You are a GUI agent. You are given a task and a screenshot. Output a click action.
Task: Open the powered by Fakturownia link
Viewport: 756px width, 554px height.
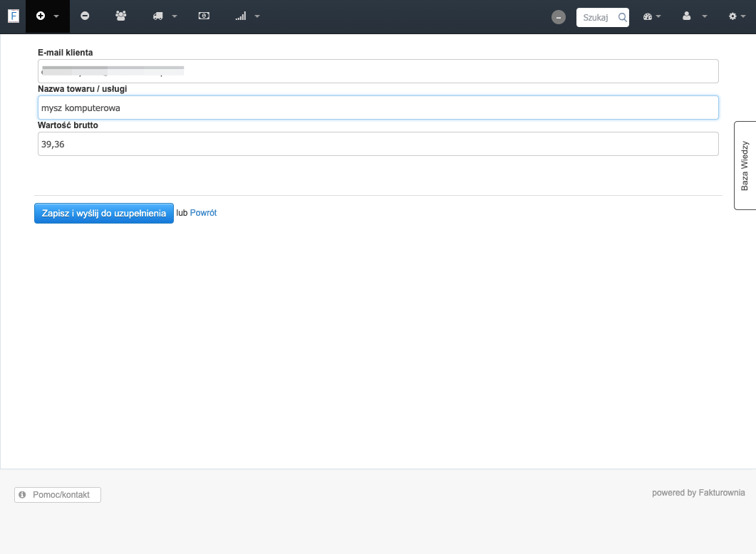point(698,493)
